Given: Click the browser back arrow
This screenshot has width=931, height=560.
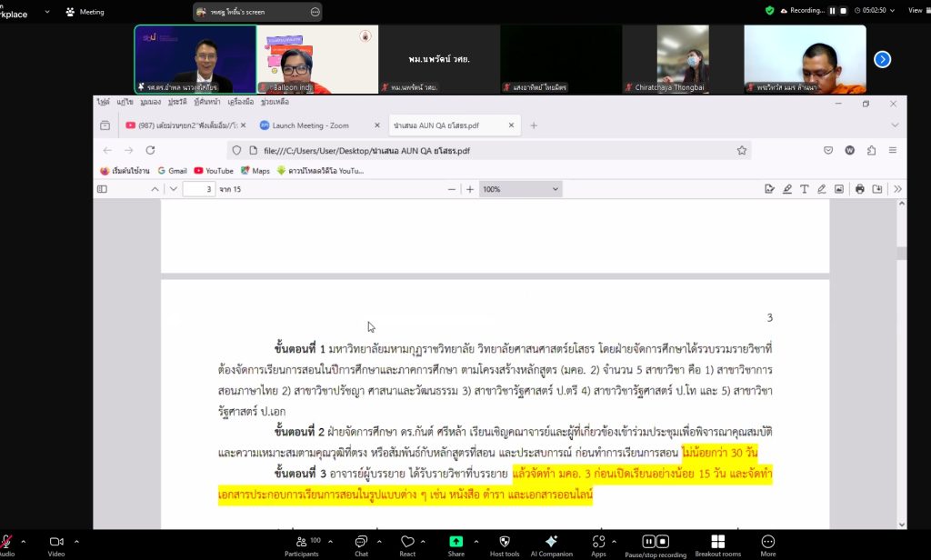Looking at the screenshot, I should tap(107, 150).
